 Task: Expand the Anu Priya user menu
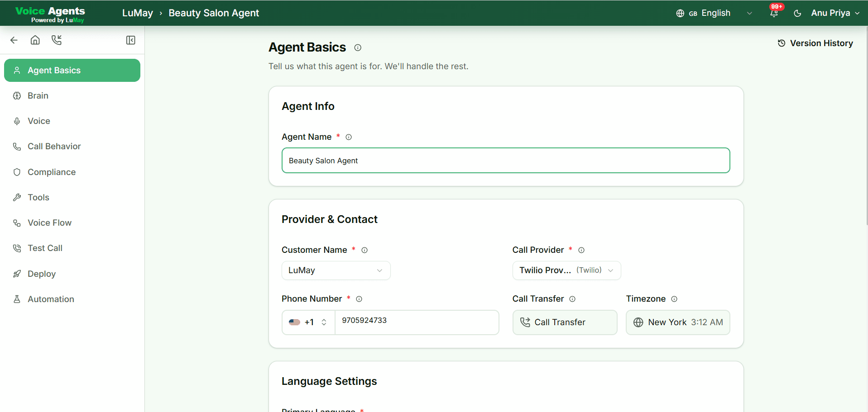835,13
